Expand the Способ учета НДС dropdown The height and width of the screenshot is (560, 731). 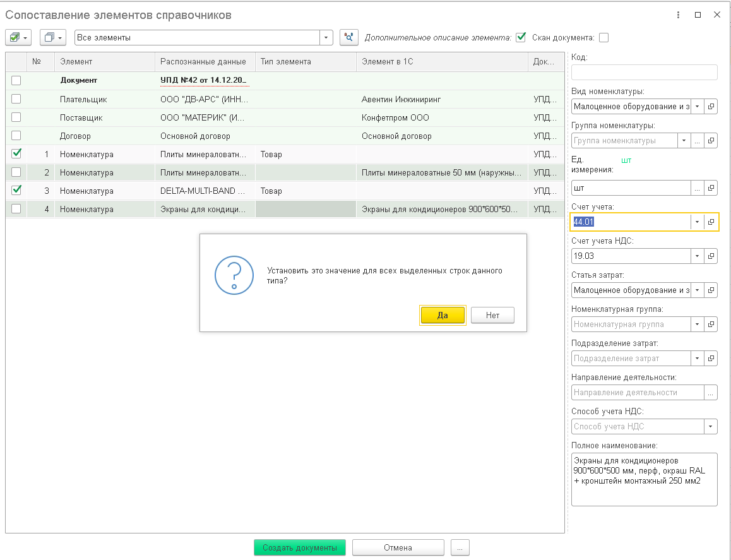click(x=711, y=427)
